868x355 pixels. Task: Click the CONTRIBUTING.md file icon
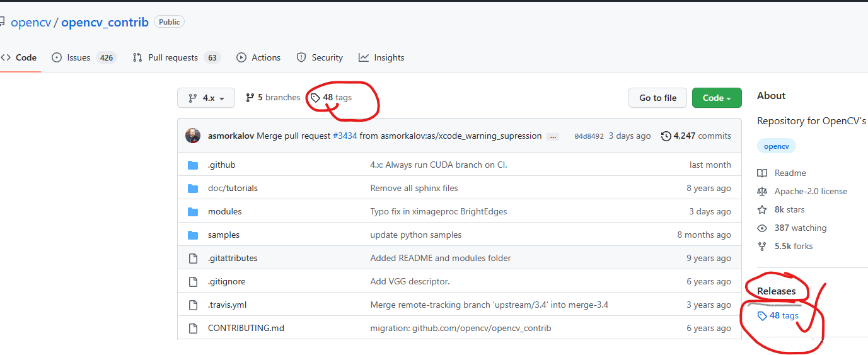pyautogui.click(x=193, y=329)
